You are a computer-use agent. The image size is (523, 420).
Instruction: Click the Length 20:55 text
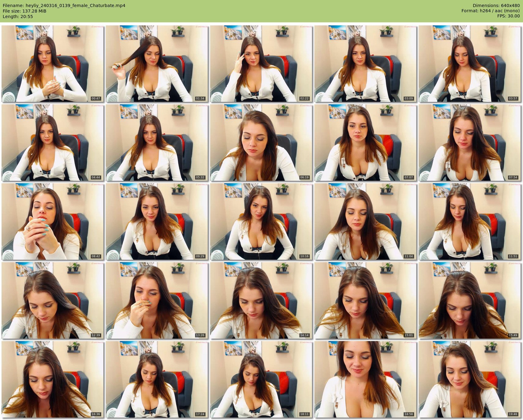tap(18, 17)
